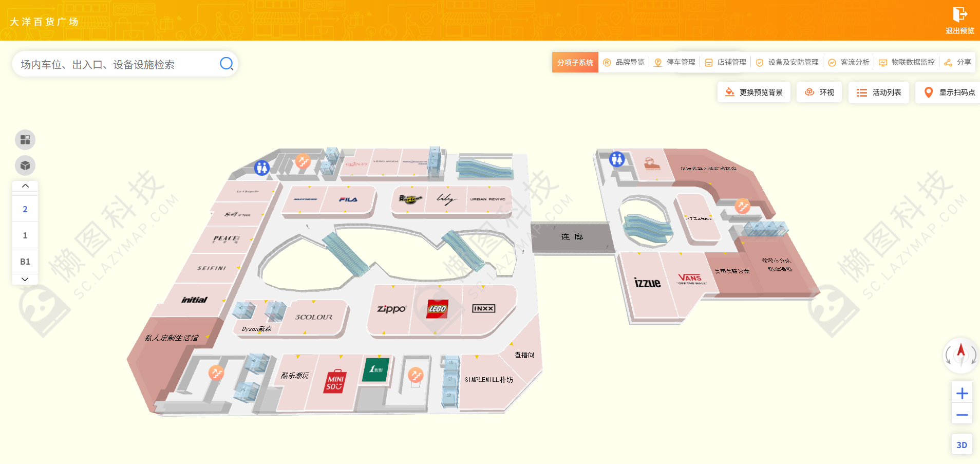Open the 分项子系统 tab
Image resolution: width=980 pixels, height=464 pixels.
point(575,62)
